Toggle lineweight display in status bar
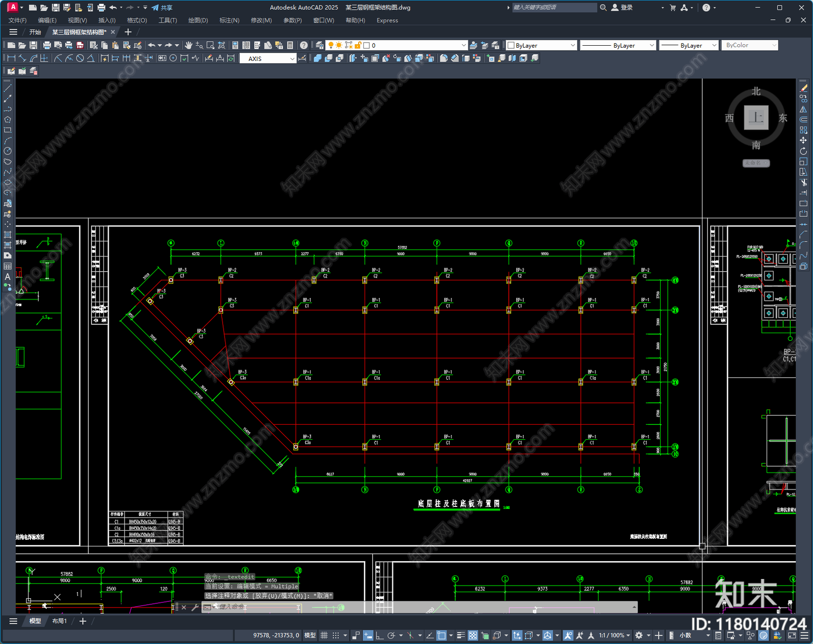Image resolution: width=813 pixels, height=644 pixels. coord(461,635)
